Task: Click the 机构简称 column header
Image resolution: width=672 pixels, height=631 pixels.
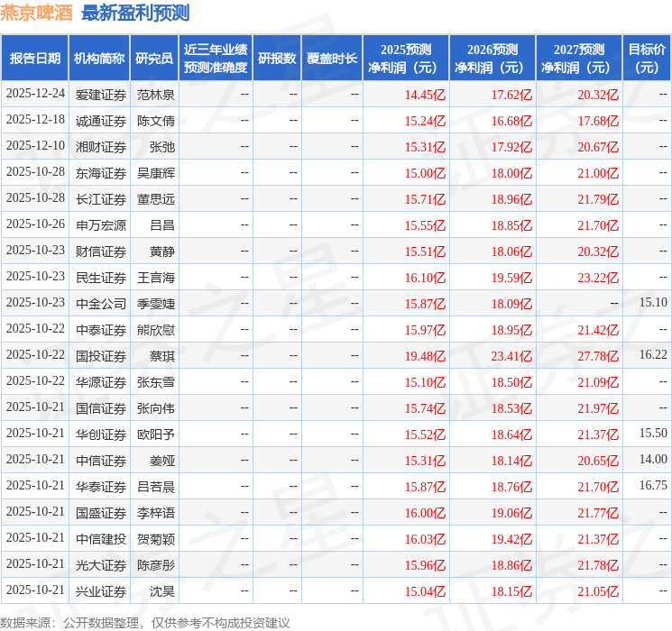Action: (x=99, y=59)
